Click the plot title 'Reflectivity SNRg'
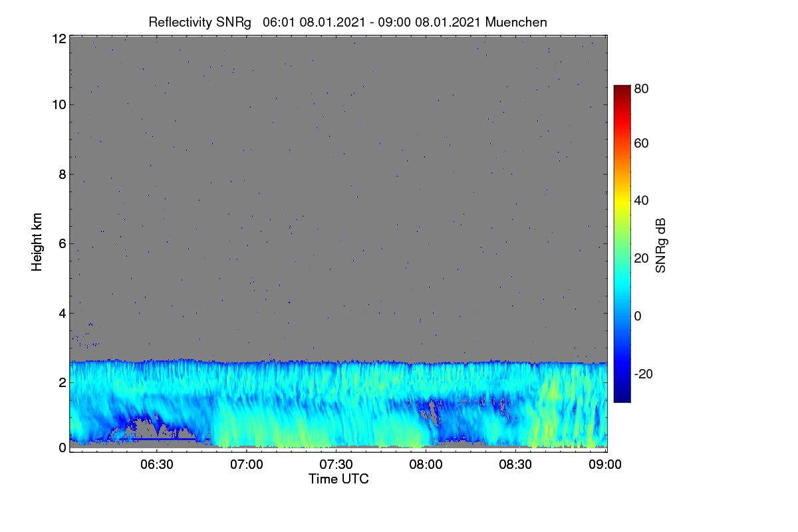The image size is (798, 532). pos(199,22)
